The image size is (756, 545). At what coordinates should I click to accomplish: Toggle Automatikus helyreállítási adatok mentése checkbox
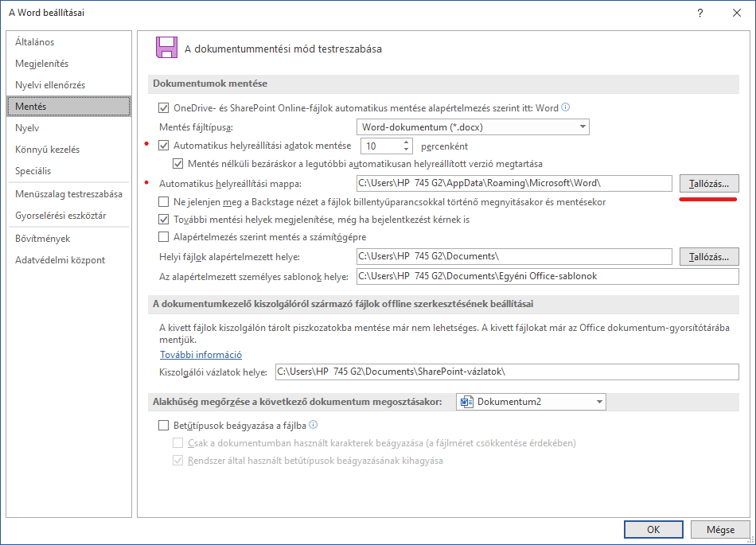point(163,145)
